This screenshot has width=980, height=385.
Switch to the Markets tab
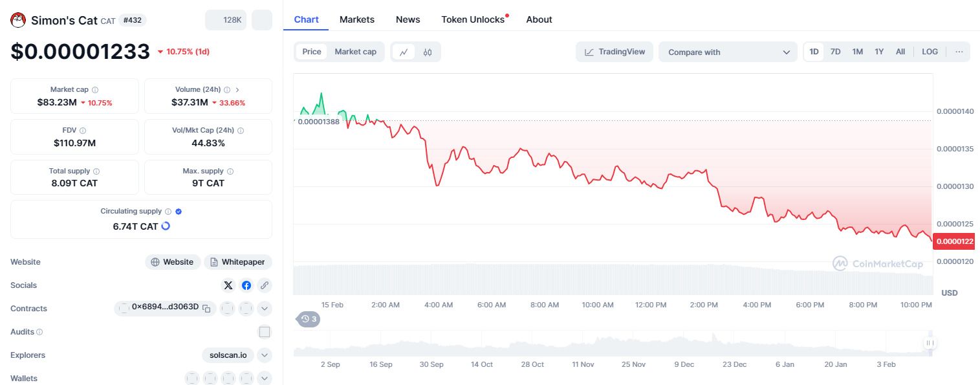pyautogui.click(x=357, y=19)
